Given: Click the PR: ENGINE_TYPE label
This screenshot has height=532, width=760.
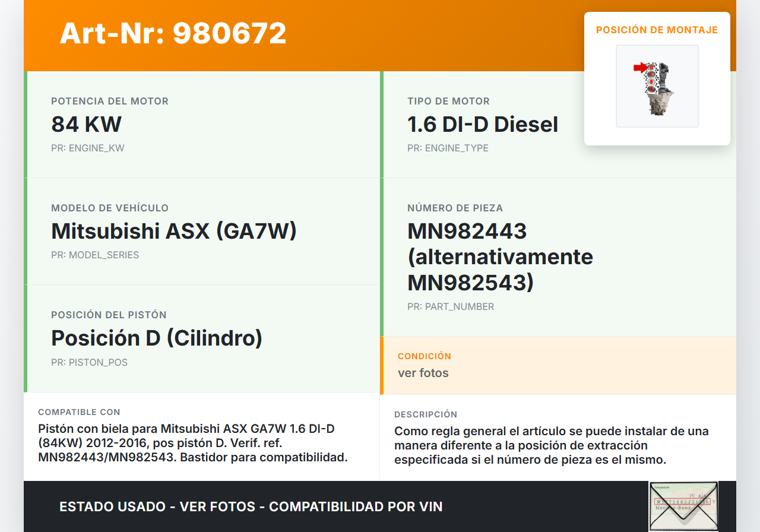Looking at the screenshot, I should pyautogui.click(x=448, y=148).
